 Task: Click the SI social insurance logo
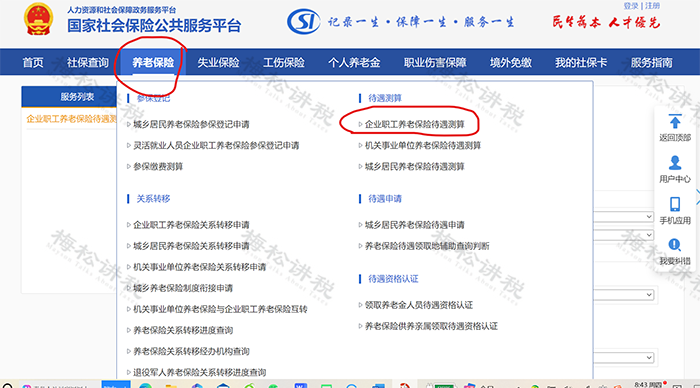tap(304, 21)
